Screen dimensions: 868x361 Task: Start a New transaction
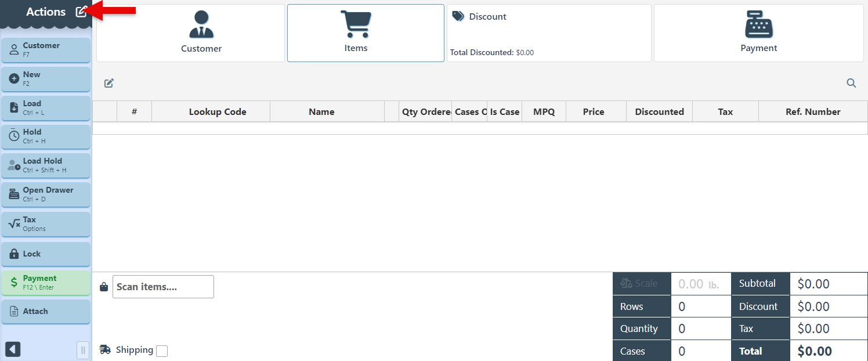point(46,79)
